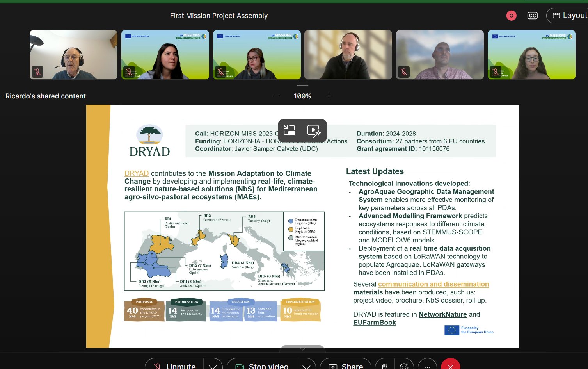This screenshot has width=588, height=369.
Task: Open the DRYAD hyperlink in the slide
Action: tap(137, 173)
